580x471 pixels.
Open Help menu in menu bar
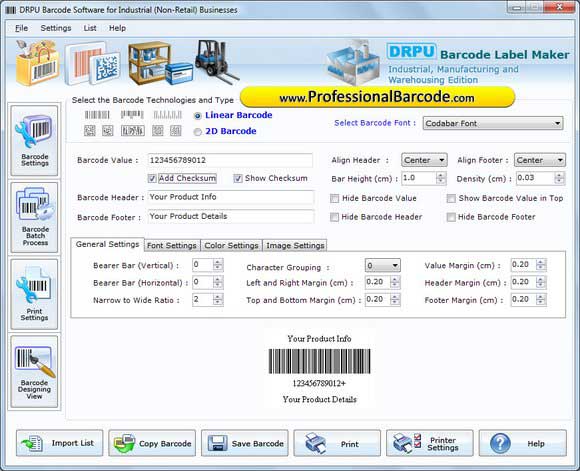point(117,28)
